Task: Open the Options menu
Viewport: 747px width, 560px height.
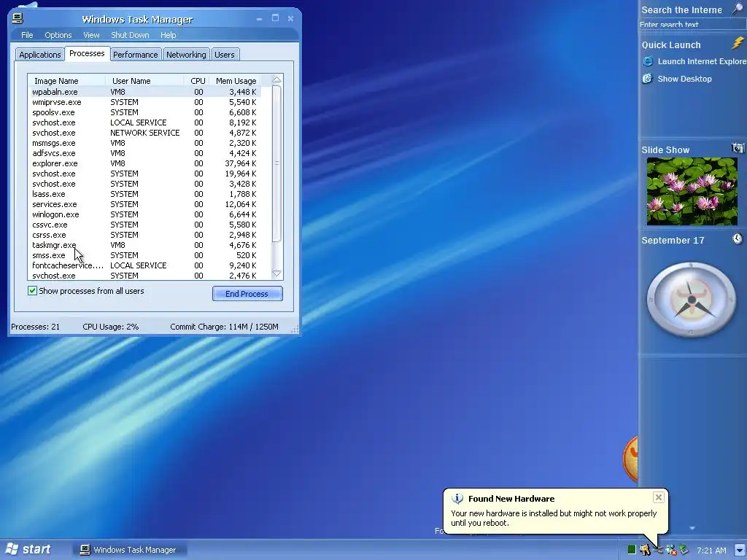Action: pos(58,35)
